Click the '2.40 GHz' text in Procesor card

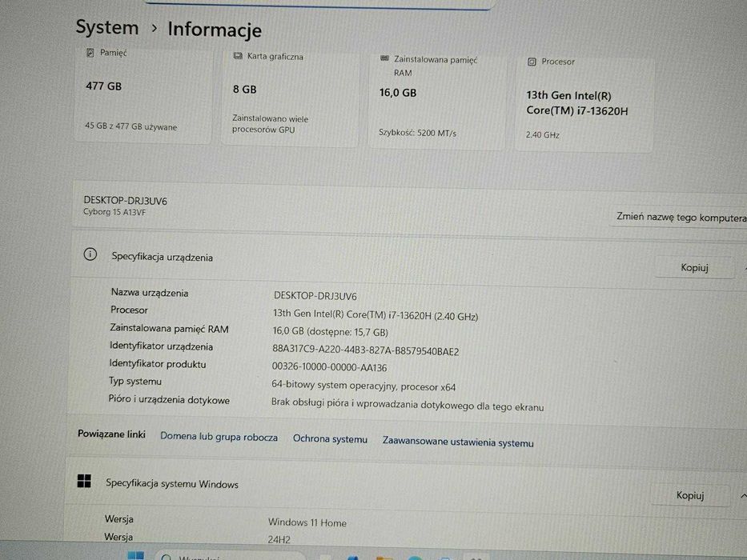[x=543, y=134]
